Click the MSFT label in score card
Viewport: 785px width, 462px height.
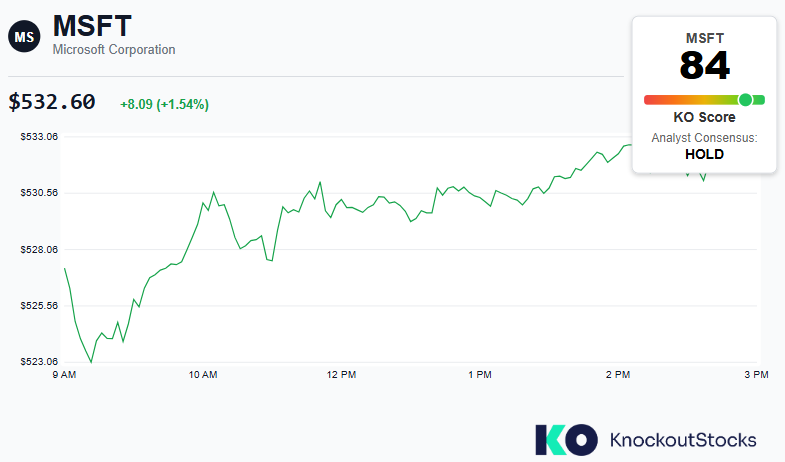(x=704, y=38)
